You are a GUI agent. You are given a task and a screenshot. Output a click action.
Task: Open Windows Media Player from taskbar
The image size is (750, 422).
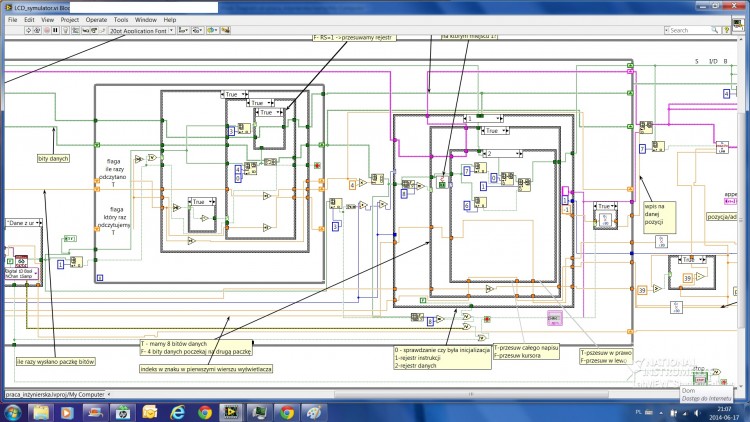click(67, 412)
